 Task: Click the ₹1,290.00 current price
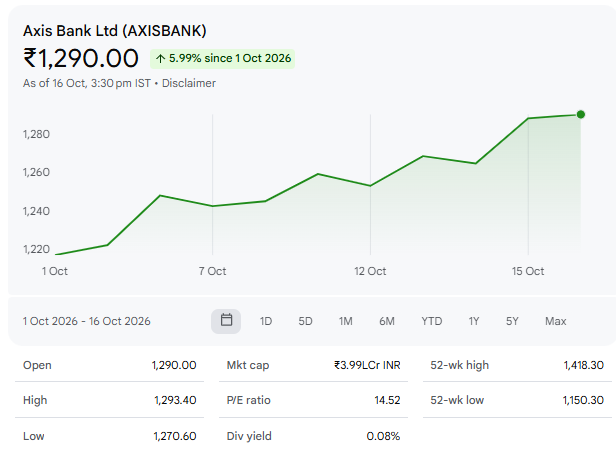81,58
